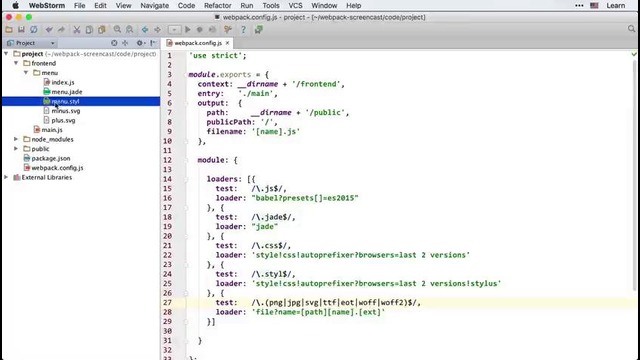Click the Copy toolbar icon
Screen dimensions: 640x360
click(89, 30)
